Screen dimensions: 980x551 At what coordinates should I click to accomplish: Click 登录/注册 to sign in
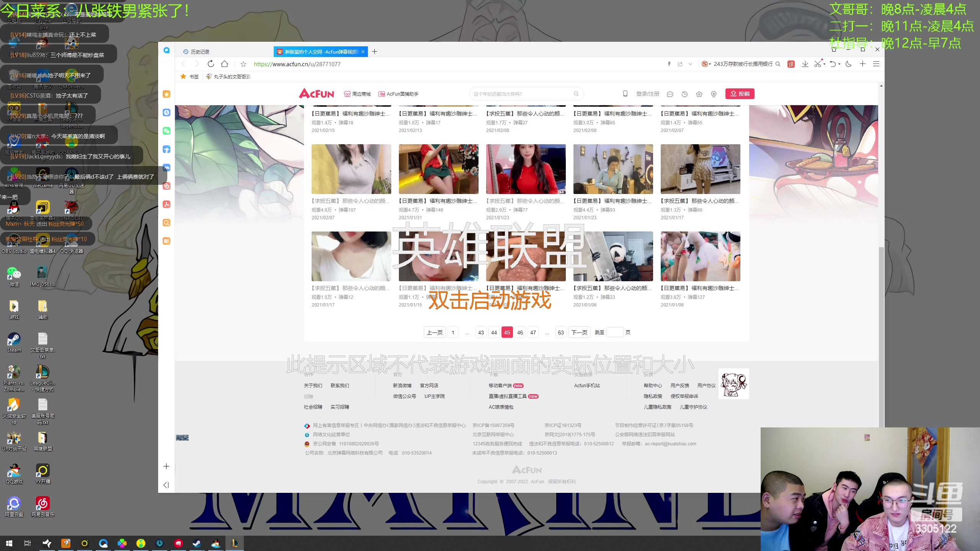coord(648,94)
